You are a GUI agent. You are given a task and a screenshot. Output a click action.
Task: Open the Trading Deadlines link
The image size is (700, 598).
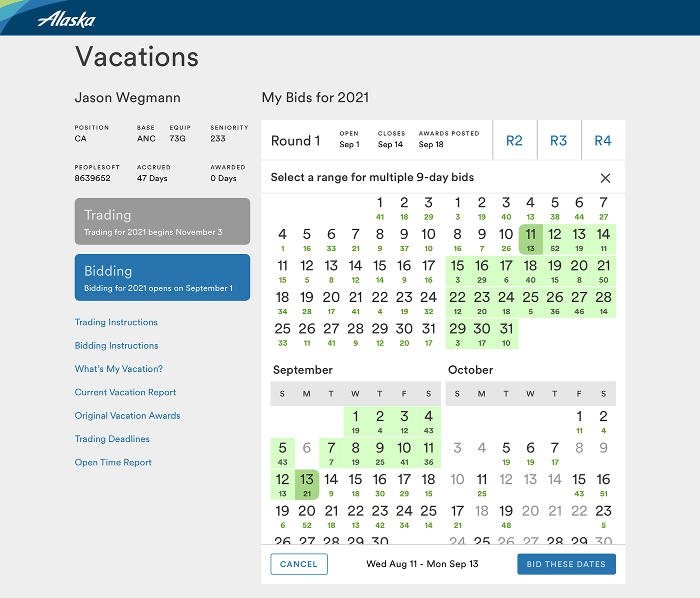click(112, 439)
